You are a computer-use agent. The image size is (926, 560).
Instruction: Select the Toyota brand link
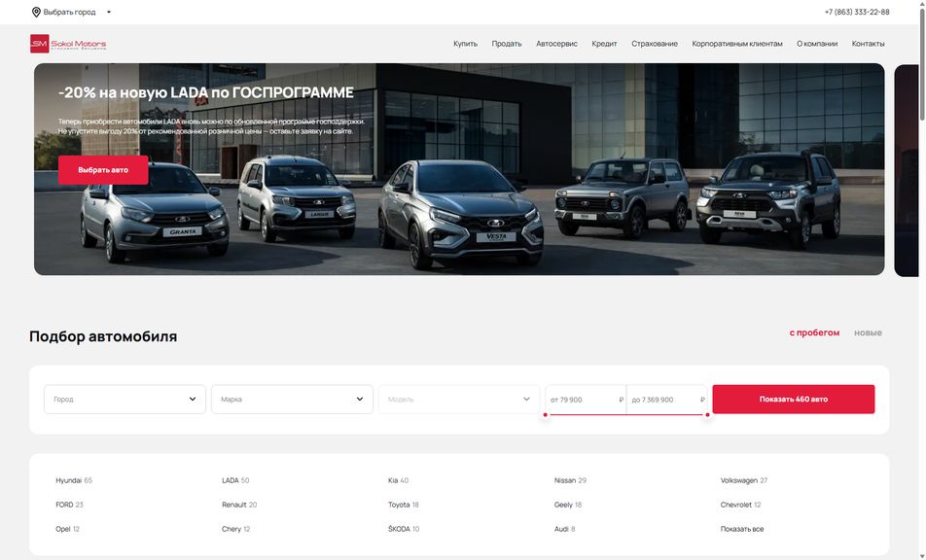click(x=403, y=505)
